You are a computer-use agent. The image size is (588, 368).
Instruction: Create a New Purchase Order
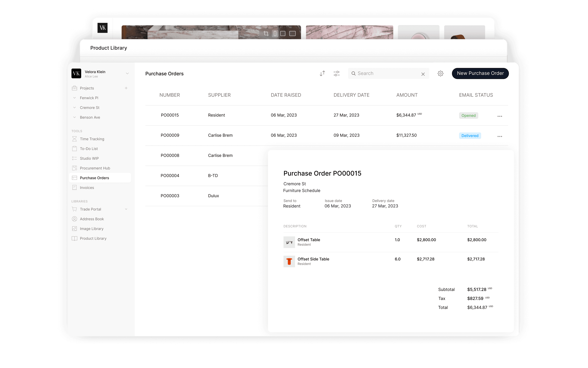tap(480, 73)
